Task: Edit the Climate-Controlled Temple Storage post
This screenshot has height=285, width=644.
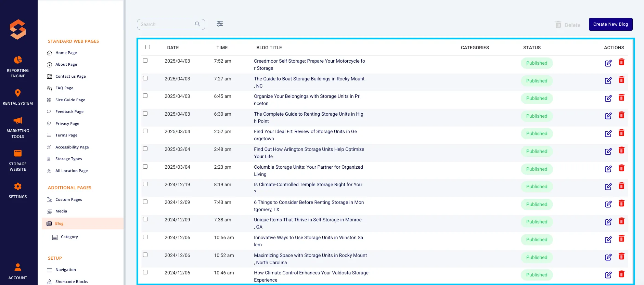Action: click(608, 187)
